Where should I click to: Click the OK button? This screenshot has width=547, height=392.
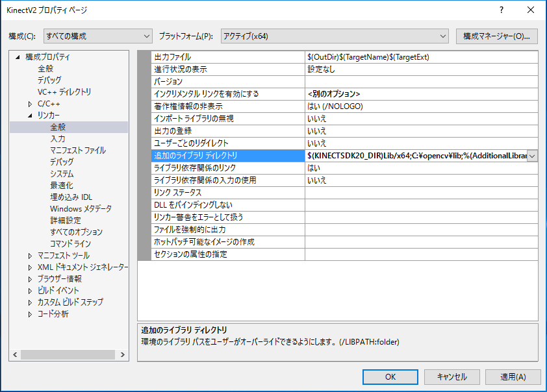coord(390,376)
